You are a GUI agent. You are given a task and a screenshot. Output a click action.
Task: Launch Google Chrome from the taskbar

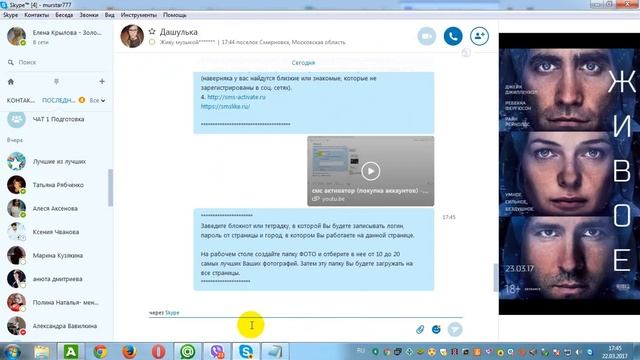tap(100, 352)
